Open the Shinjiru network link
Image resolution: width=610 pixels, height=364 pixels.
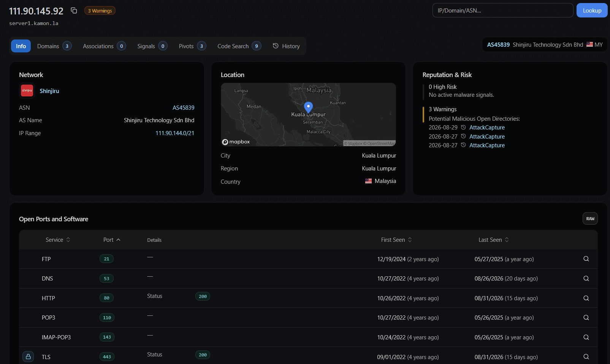click(49, 91)
